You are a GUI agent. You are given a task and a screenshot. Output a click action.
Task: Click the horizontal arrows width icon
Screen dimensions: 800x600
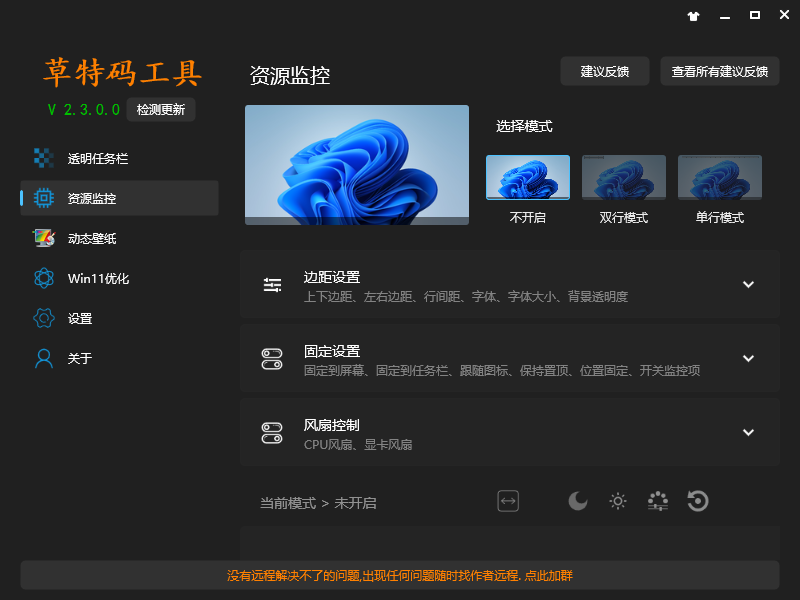click(508, 501)
